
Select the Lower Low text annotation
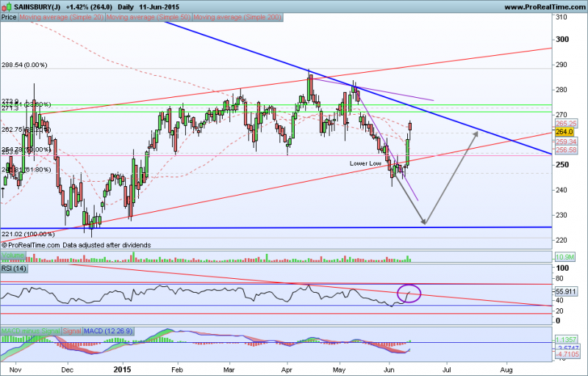pos(365,163)
